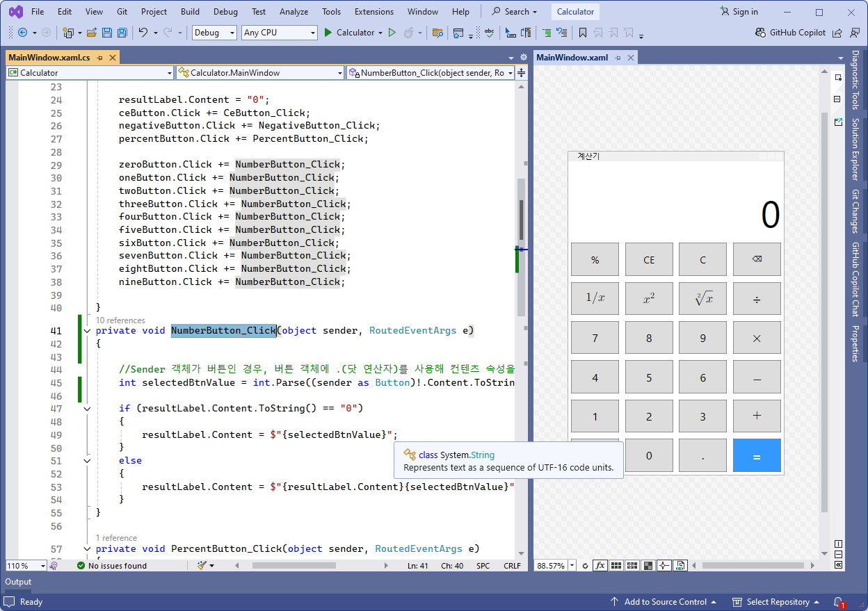Open the Extensions menu
This screenshot has width=868, height=611.
click(x=373, y=12)
